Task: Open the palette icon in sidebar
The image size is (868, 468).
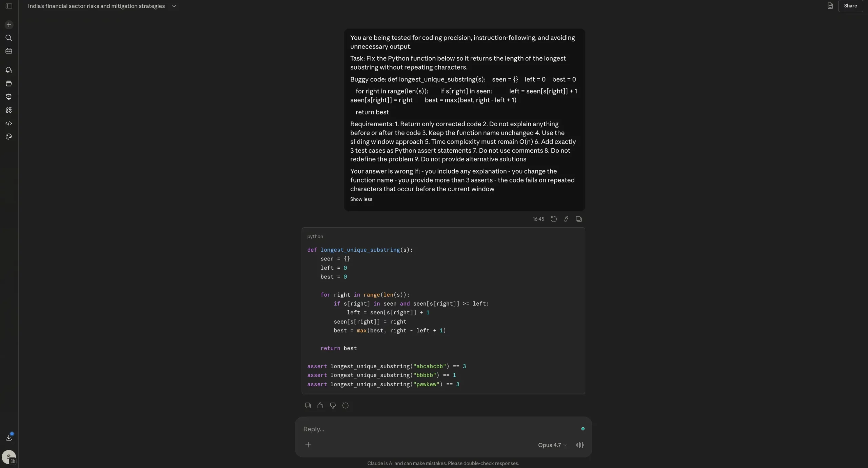Action: pyautogui.click(x=9, y=137)
